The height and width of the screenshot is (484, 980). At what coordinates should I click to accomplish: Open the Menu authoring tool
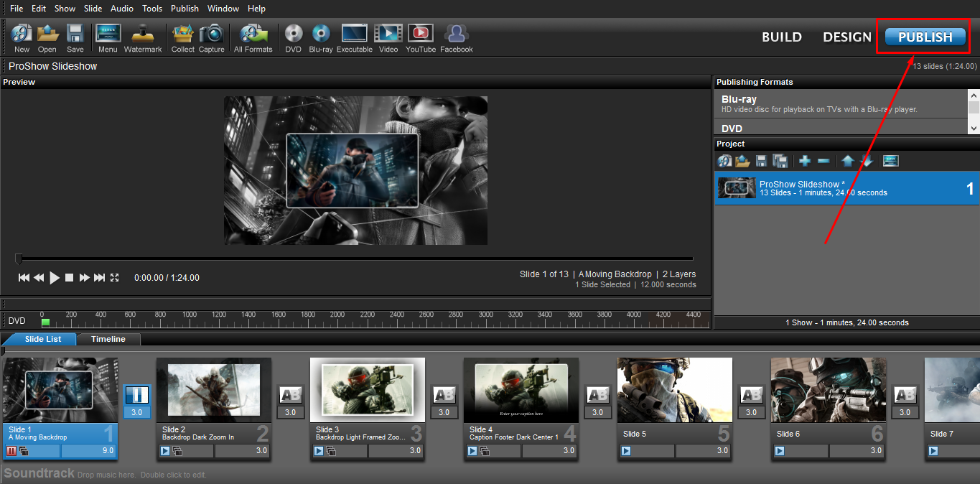108,33
